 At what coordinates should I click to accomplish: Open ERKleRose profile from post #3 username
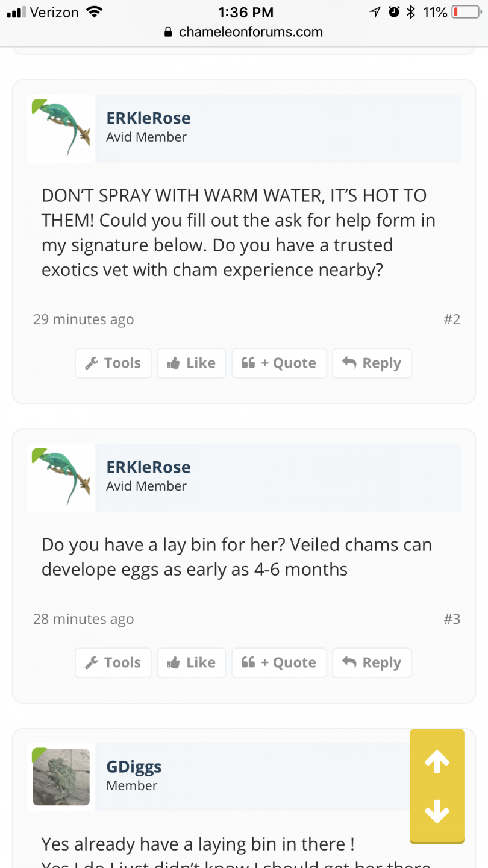point(148,467)
